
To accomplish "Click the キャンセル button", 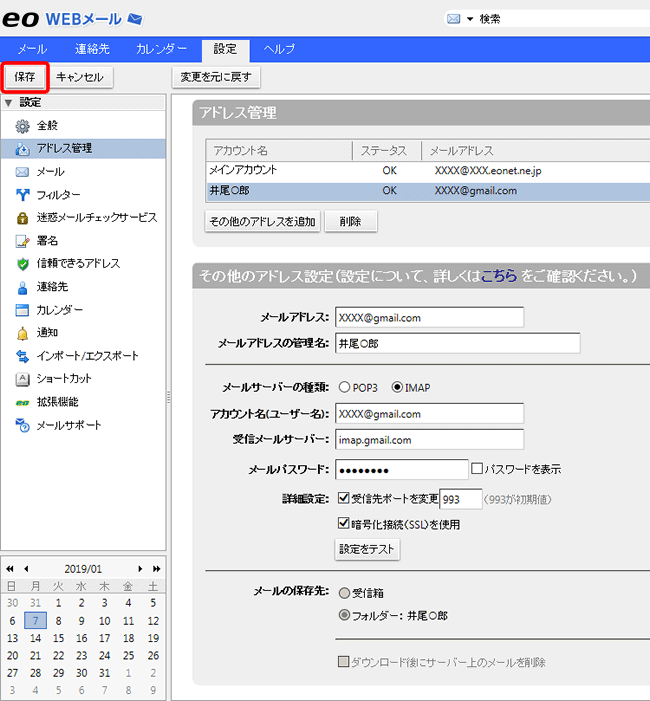I will [80, 77].
